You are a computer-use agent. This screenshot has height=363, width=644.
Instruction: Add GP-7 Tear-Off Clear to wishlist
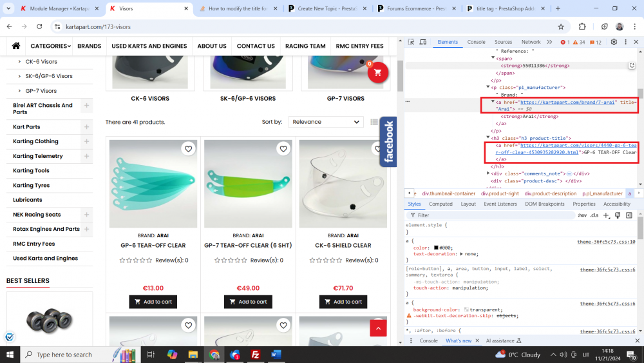[x=283, y=149]
